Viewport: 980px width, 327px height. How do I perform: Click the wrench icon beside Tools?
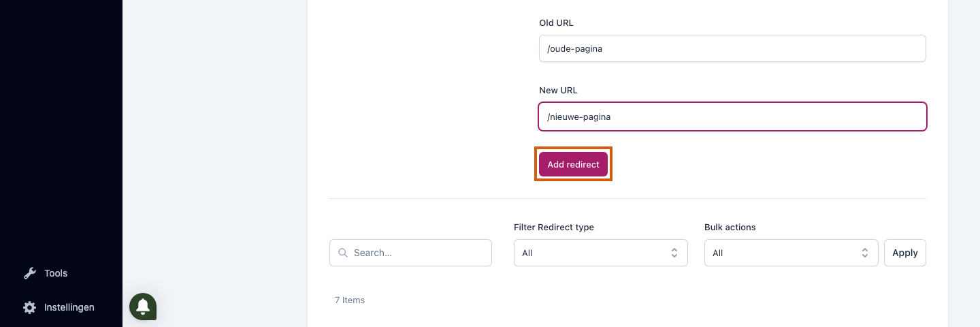click(29, 273)
